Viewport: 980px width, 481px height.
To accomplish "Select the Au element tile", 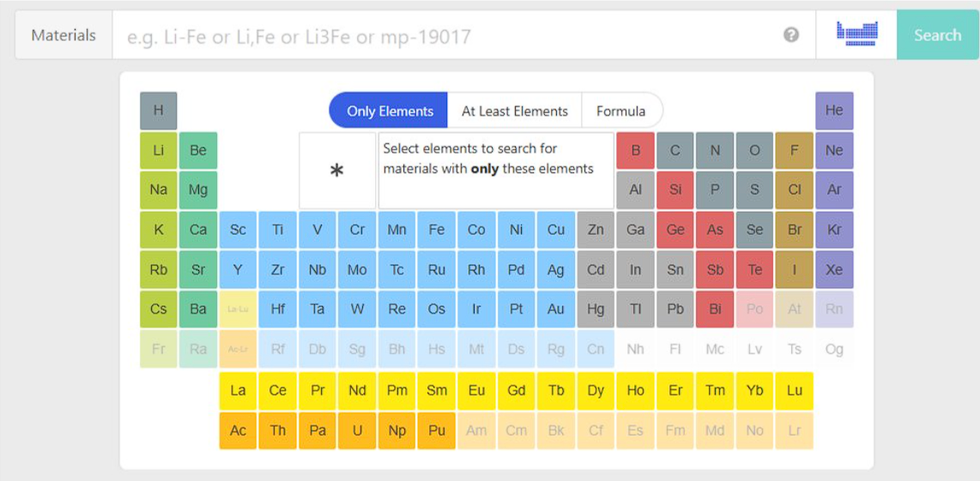I will coord(556,310).
